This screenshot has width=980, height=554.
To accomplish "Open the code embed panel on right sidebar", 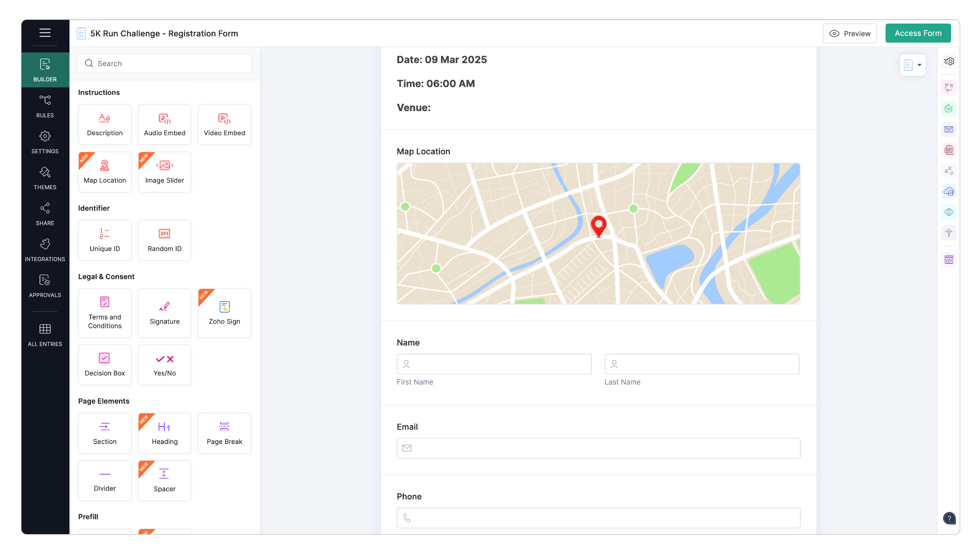I will 949,259.
